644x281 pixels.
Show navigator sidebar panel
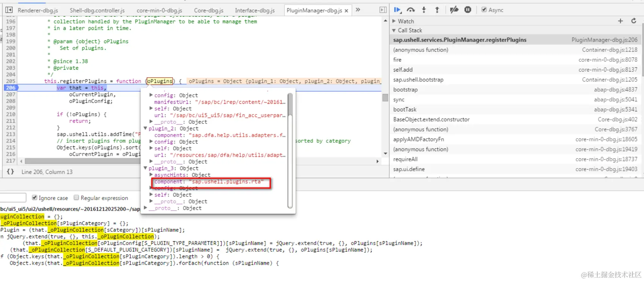[x=9, y=10]
